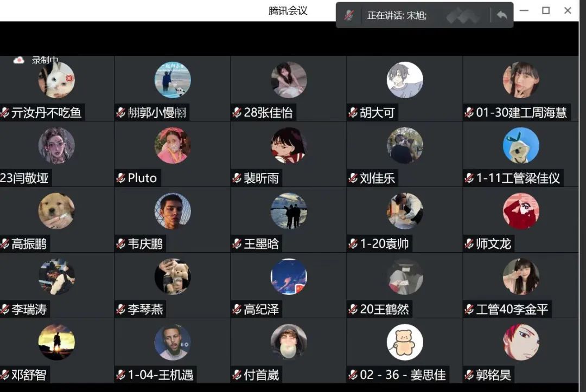Screen dimensions: 586x392
Task: Click the 录制中 recording status label
Action: click(x=45, y=60)
